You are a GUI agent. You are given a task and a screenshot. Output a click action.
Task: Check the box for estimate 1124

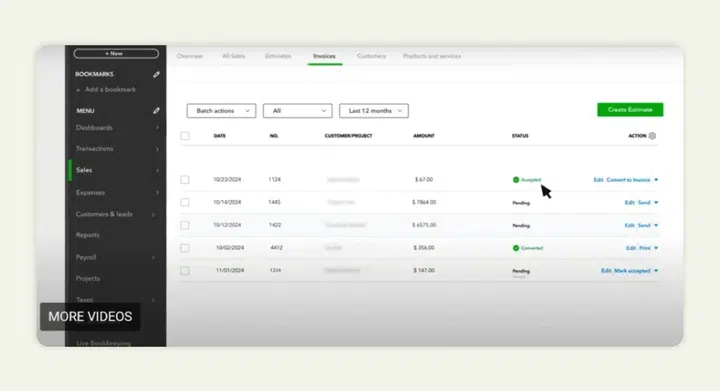[x=185, y=179]
